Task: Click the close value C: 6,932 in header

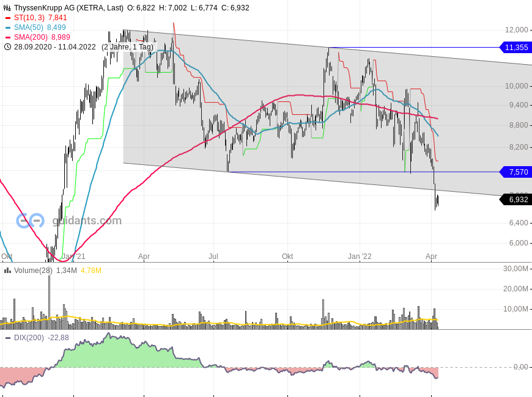Action: [x=235, y=8]
